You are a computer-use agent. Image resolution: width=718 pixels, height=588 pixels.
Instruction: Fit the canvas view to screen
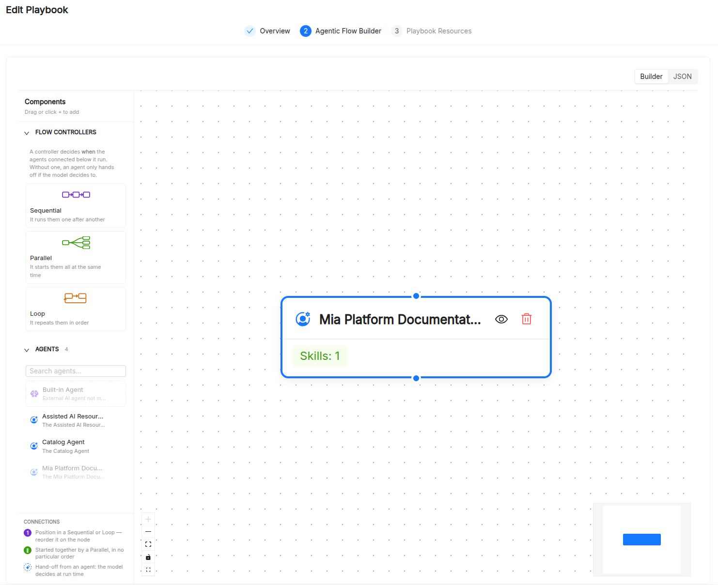pos(148,544)
